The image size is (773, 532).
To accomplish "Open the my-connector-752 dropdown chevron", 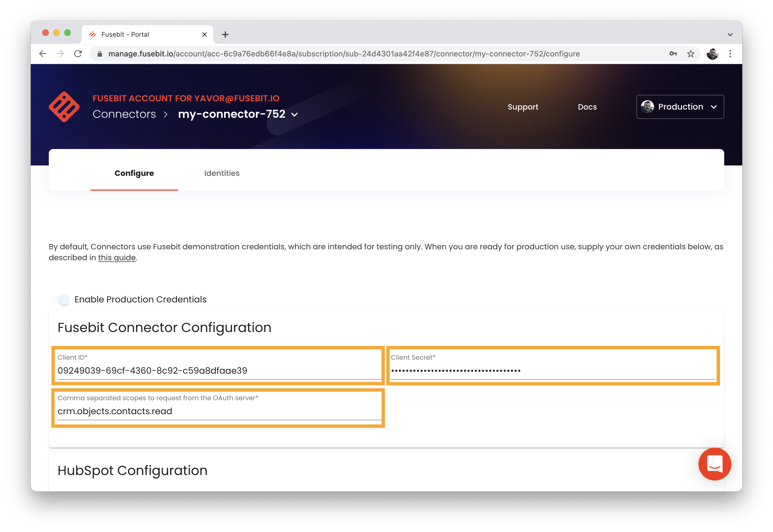I will (x=294, y=115).
